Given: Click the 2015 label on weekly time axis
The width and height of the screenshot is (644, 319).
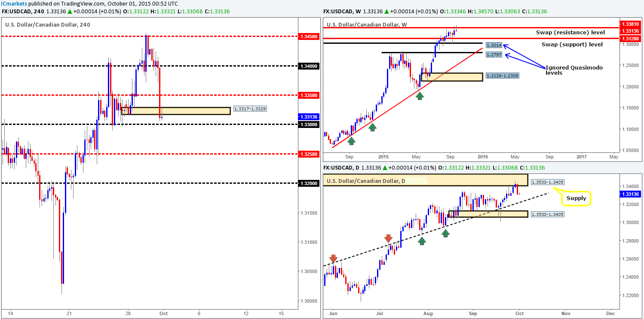Looking at the screenshot, I should tap(383, 157).
